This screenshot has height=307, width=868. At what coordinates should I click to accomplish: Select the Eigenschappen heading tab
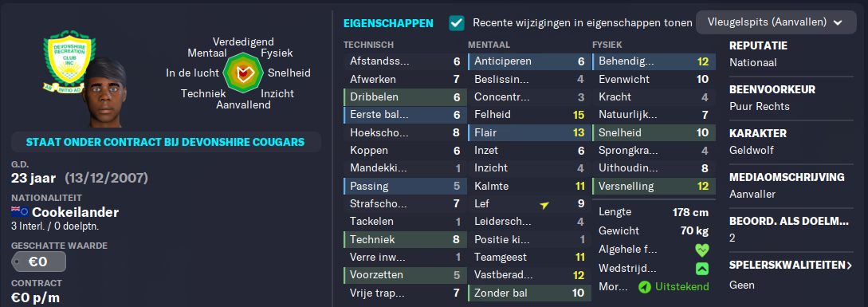click(x=389, y=23)
